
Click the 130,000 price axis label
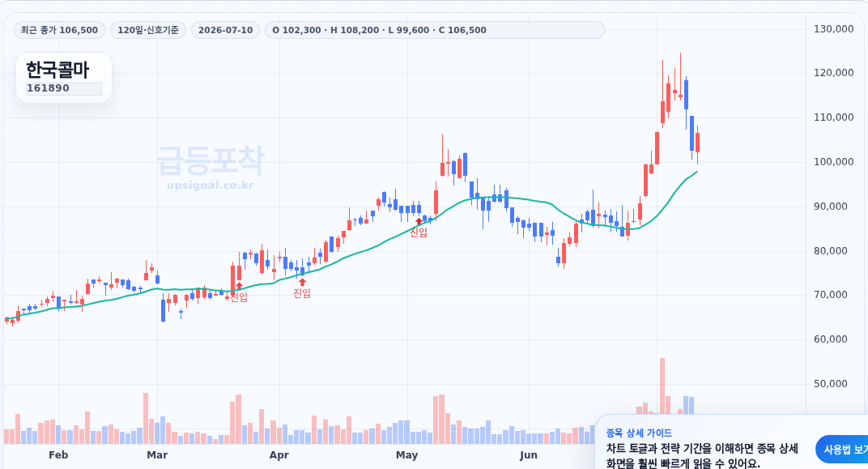tap(834, 29)
